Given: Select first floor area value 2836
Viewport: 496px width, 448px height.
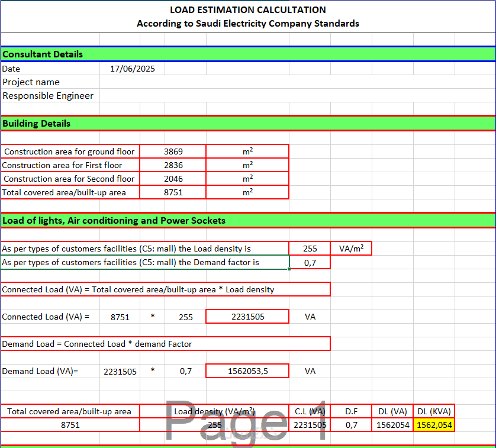Looking at the screenshot, I should (x=173, y=165).
